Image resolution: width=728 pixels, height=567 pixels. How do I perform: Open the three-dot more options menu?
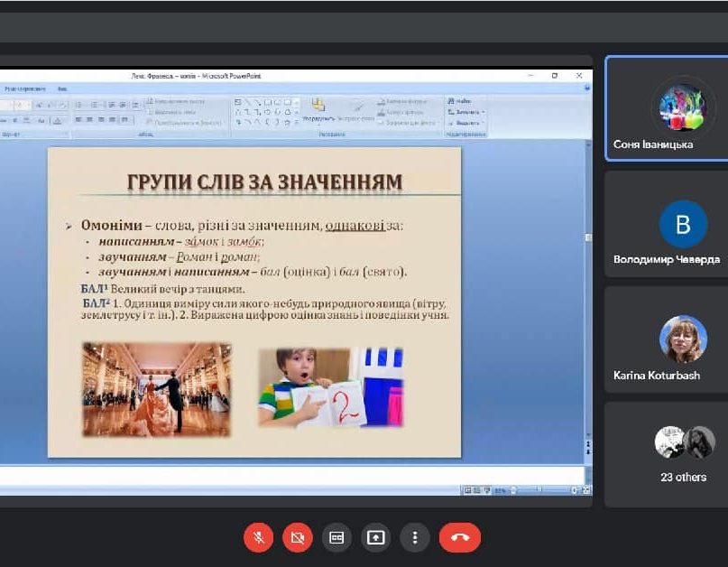click(x=414, y=537)
